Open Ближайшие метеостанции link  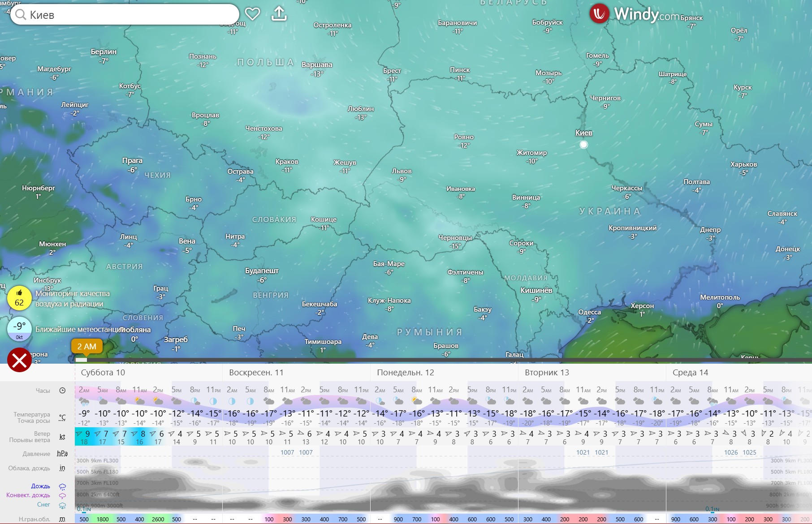(78, 329)
